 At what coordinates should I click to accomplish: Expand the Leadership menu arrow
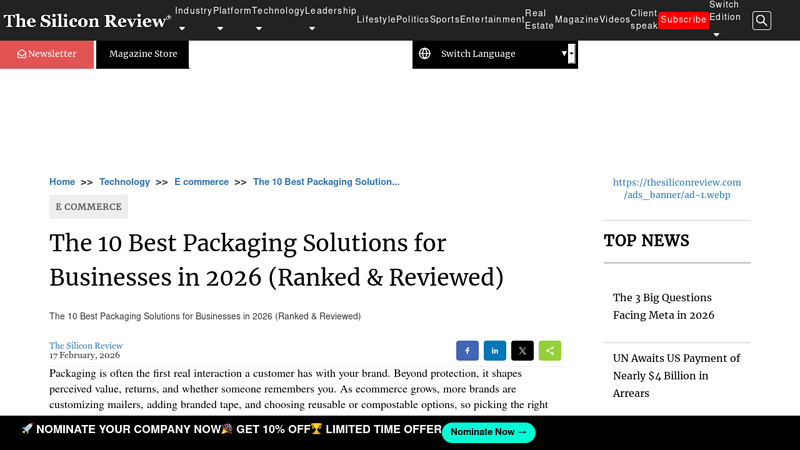click(312, 29)
